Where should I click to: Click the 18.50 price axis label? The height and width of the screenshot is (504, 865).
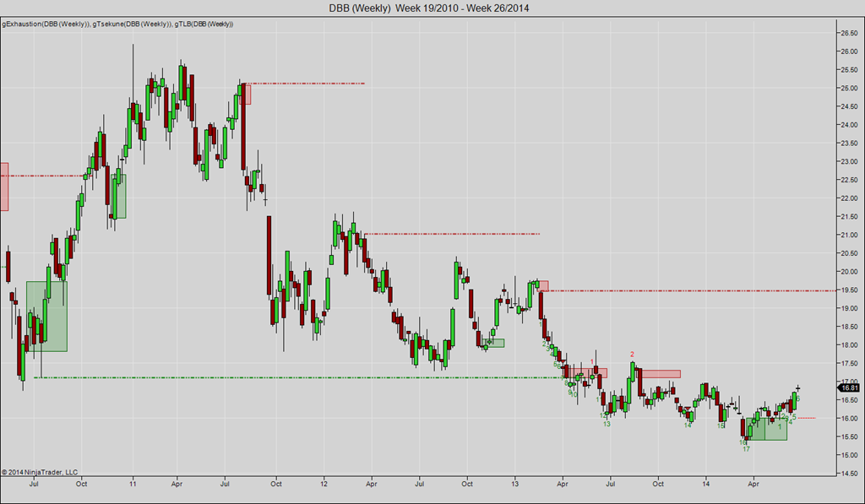click(848, 327)
